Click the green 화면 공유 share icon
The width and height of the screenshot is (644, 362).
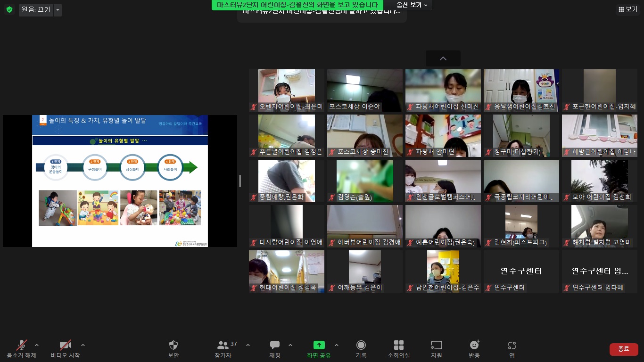coord(319,346)
